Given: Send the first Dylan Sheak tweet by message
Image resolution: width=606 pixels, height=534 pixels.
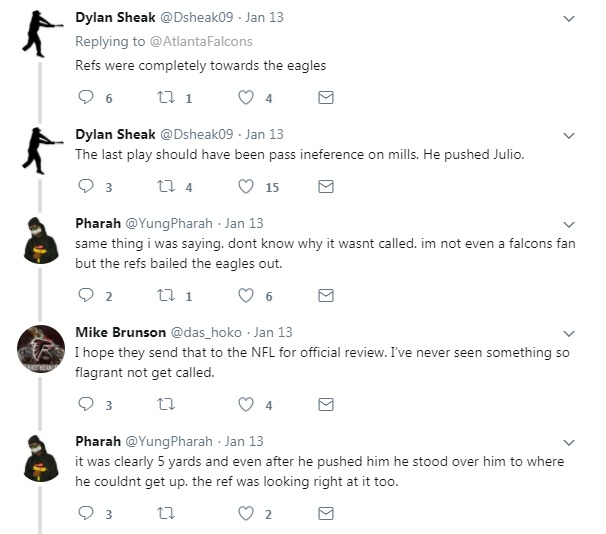Looking at the screenshot, I should [x=325, y=98].
